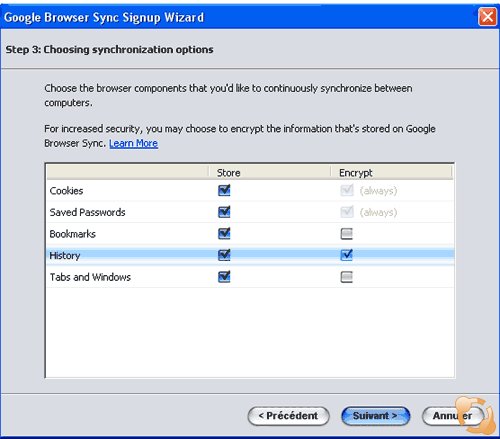Select the Bookmarks row label
This screenshot has height=439, width=500.
tap(73, 234)
